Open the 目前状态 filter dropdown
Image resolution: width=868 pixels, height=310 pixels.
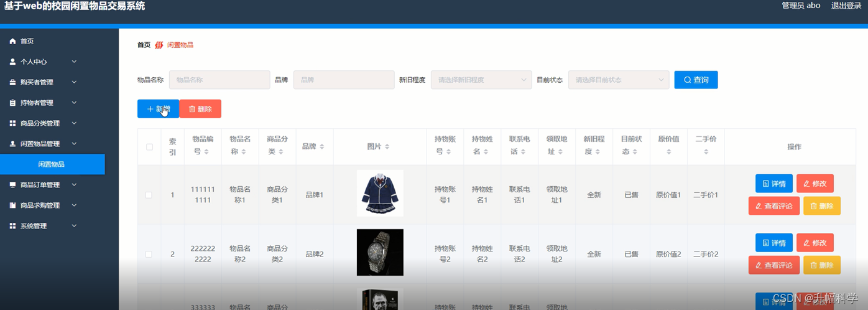[x=619, y=80]
